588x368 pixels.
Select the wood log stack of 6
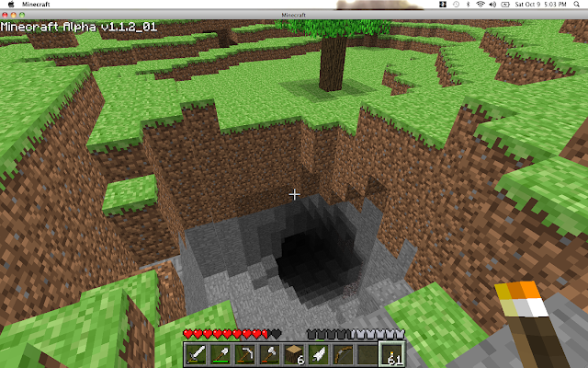click(294, 354)
